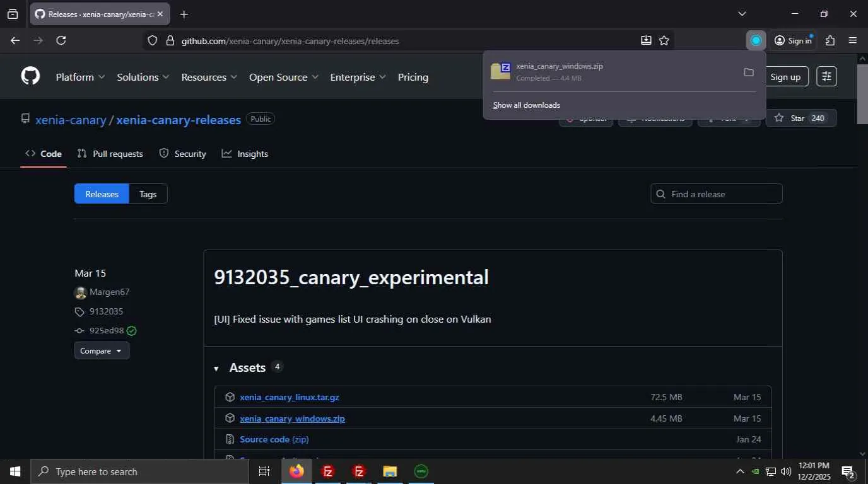
Task: Go to the GitHub homepage via the logo
Action: (30, 76)
